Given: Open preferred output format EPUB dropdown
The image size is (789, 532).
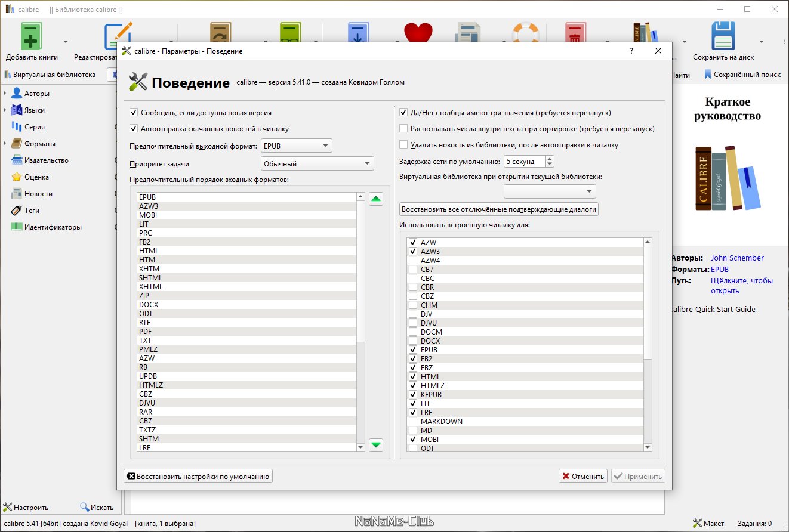Looking at the screenshot, I should point(296,146).
